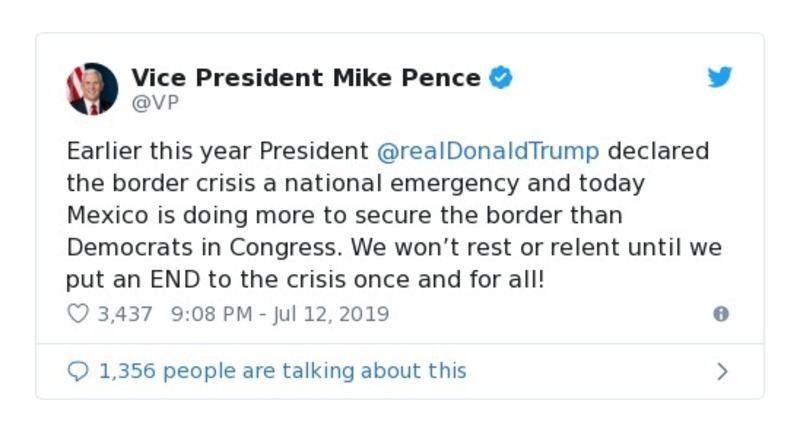Click the speech bubble reply icon
Screen dimensions: 800x432
pos(78,371)
